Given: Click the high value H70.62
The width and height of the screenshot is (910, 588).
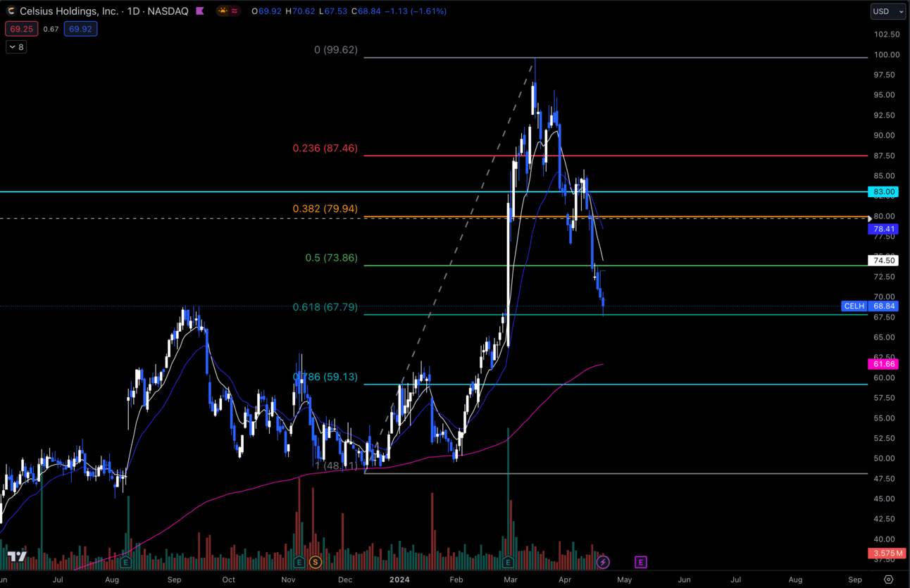Looking at the screenshot, I should point(299,11).
